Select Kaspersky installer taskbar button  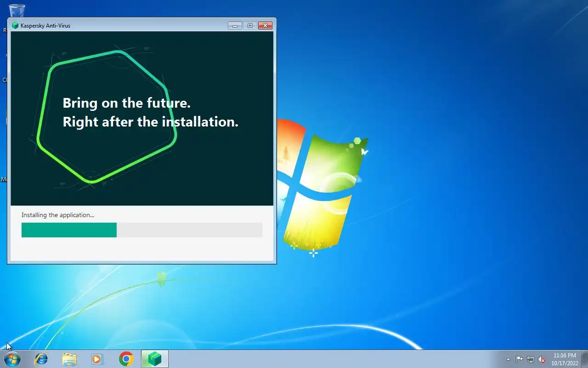click(x=155, y=359)
